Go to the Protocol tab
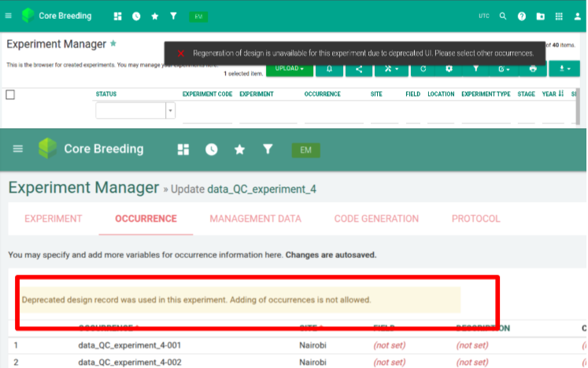This screenshot has height=368, width=588. point(475,219)
